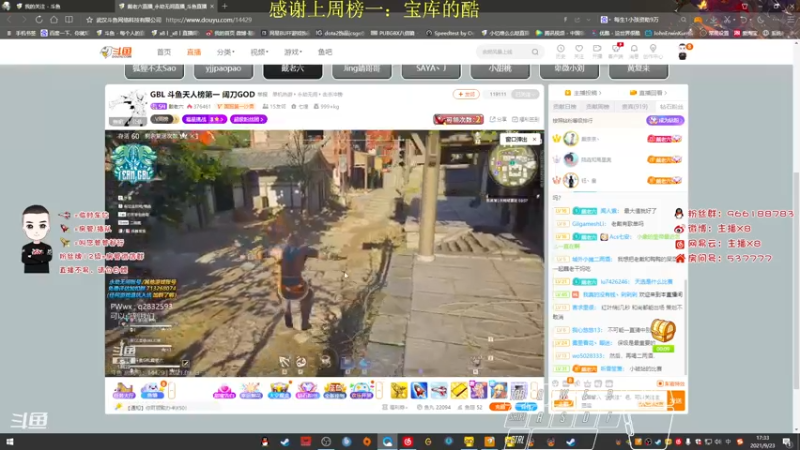Click the emoji icon in chat toolbar
Screen dimensions: 800x450
coord(556,384)
